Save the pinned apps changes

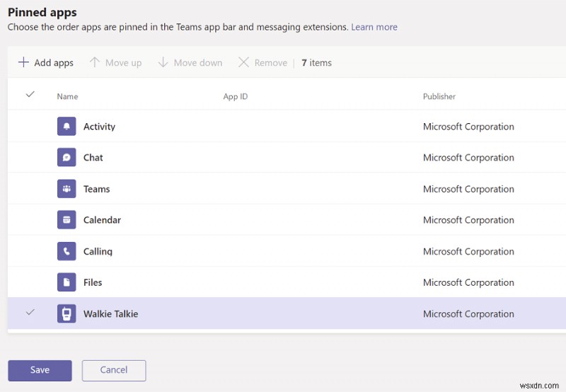tap(40, 370)
